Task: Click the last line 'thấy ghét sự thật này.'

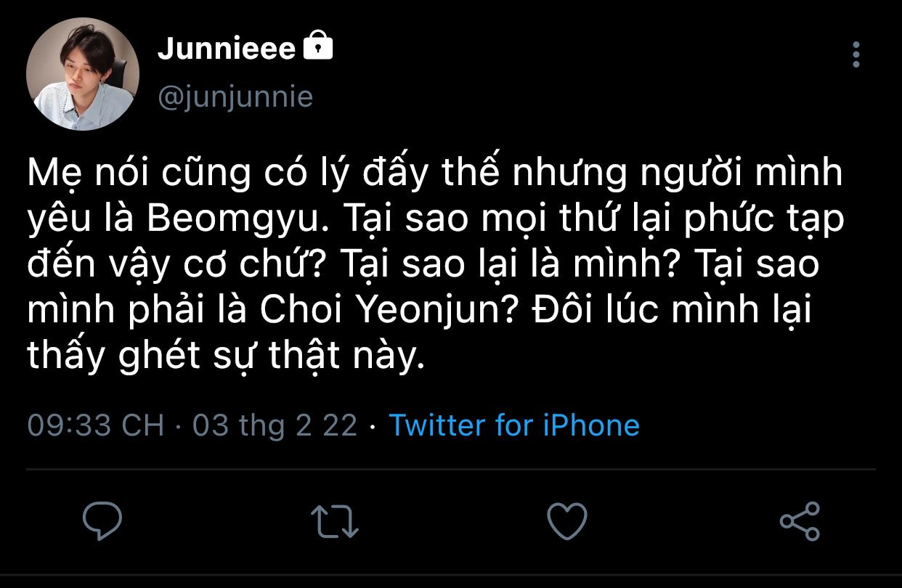Action: (x=225, y=358)
